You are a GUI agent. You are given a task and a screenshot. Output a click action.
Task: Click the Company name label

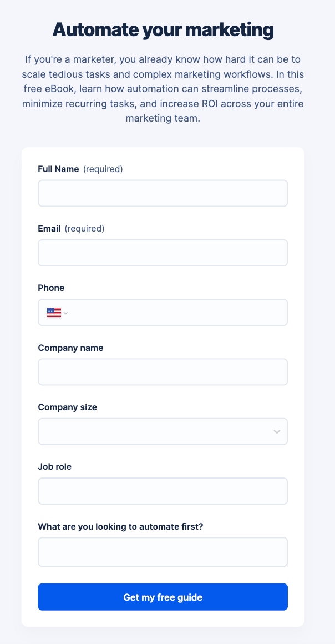70,348
